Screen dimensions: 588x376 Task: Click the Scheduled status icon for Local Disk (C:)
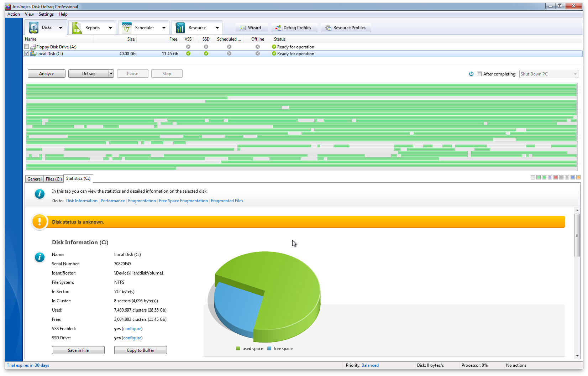tap(229, 53)
